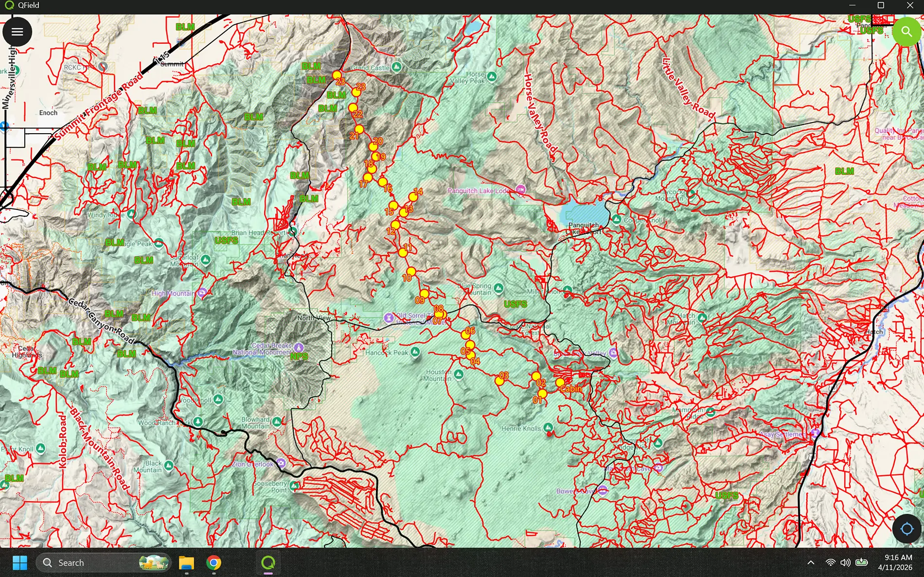Click the Zion Overlook marker icon
924x577 pixels.
tap(281, 462)
